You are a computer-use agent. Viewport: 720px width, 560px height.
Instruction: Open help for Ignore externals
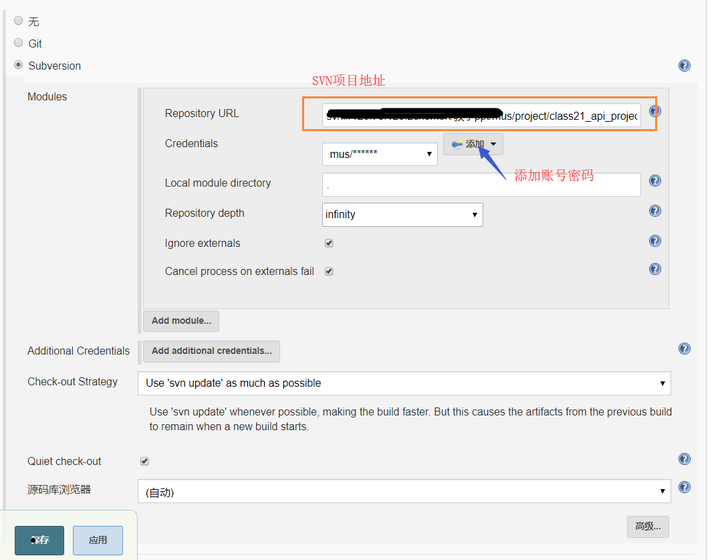pos(655,241)
